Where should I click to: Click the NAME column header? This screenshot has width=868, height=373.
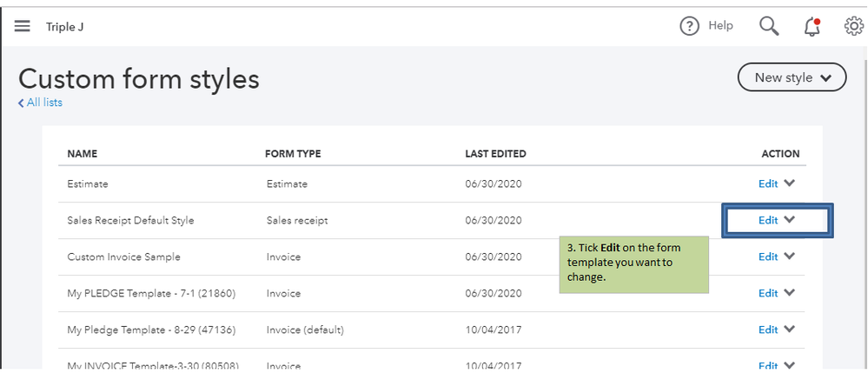[83, 154]
